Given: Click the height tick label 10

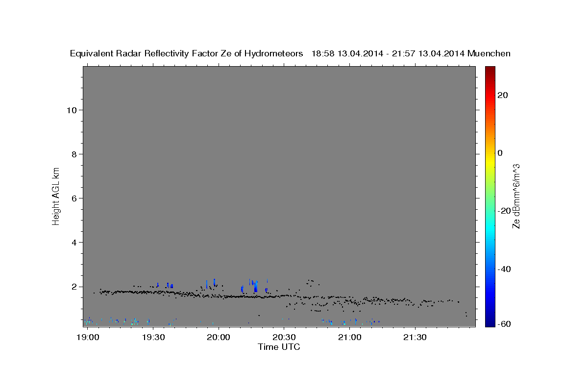Looking at the screenshot, I should coord(72,110).
